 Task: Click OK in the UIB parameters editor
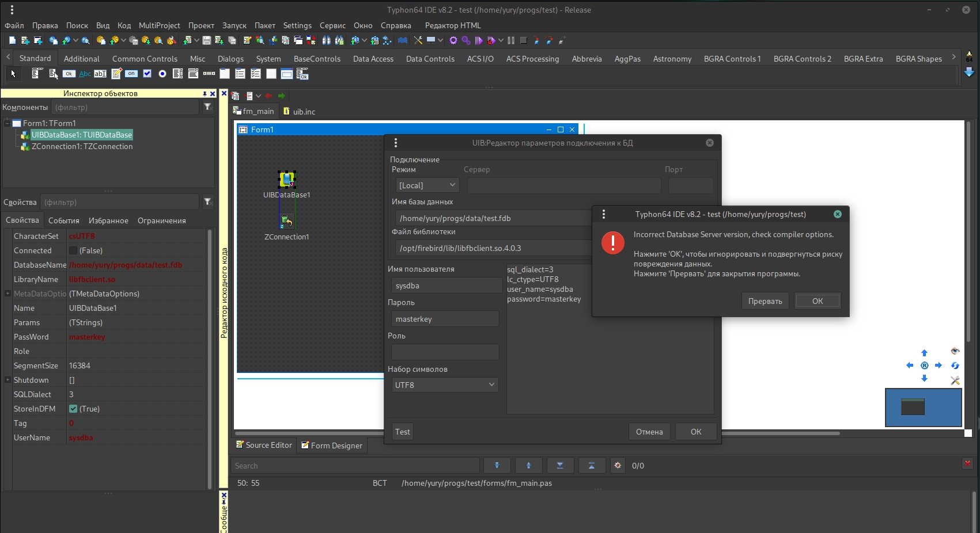pos(696,432)
